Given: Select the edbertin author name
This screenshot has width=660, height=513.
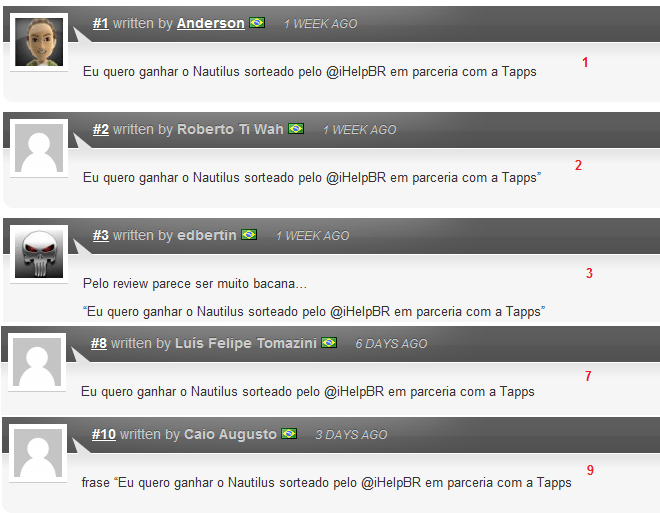Looking at the screenshot, I should tap(207, 235).
